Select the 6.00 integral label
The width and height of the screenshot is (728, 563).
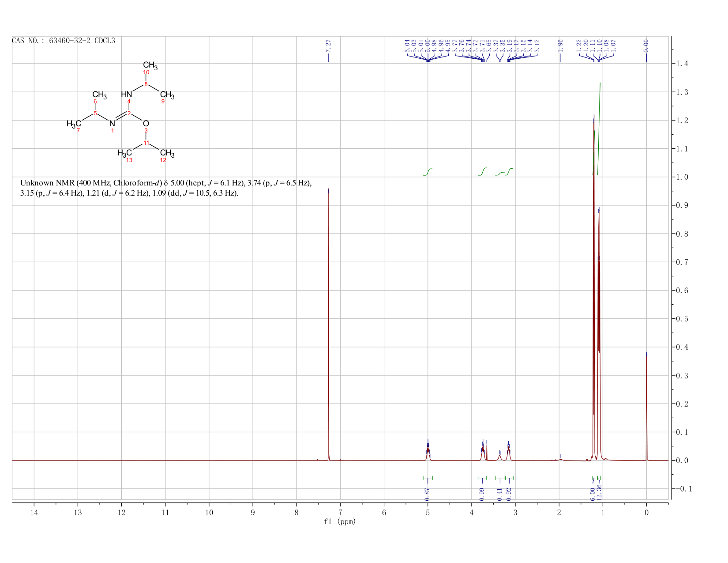(593, 495)
